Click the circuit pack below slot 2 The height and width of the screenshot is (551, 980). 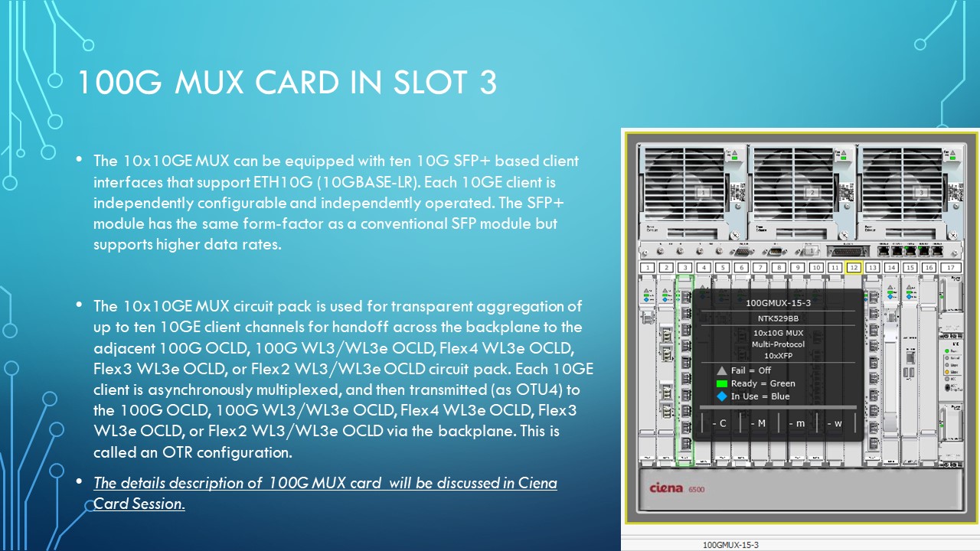(666, 370)
